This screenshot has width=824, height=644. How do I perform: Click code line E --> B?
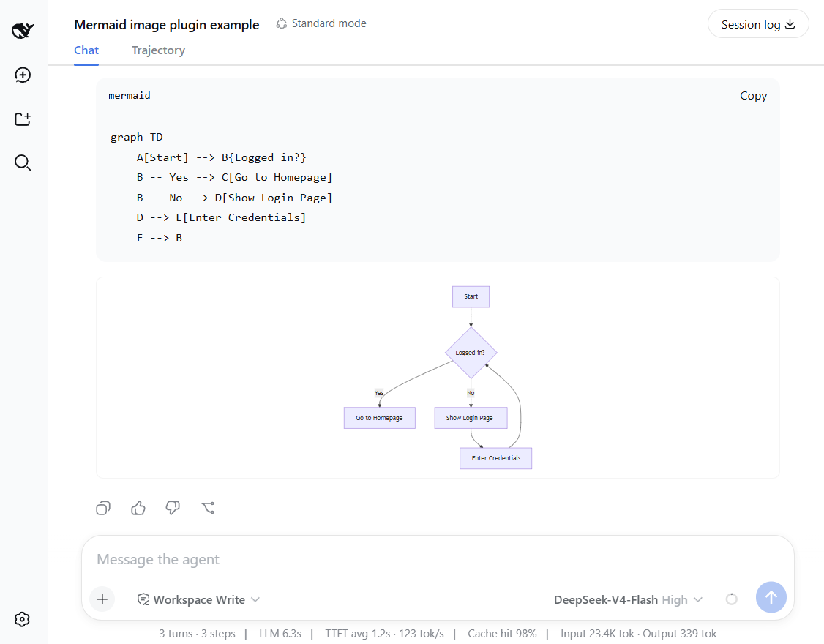(x=160, y=238)
